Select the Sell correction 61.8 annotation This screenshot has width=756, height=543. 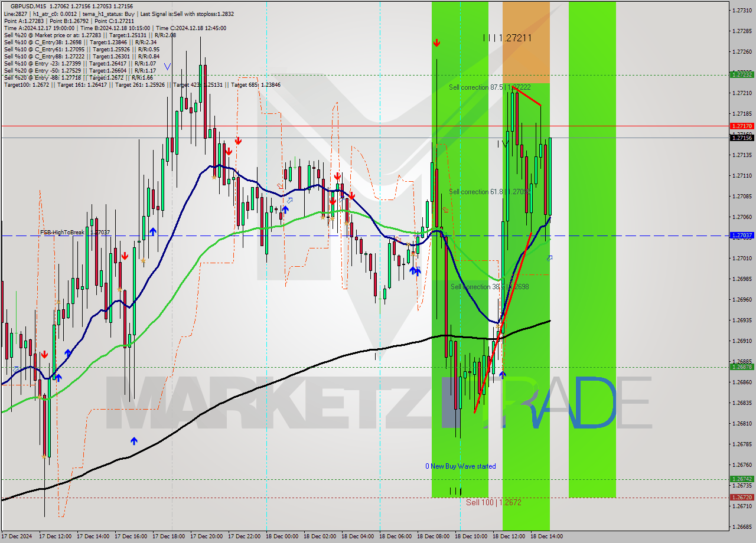click(490, 192)
